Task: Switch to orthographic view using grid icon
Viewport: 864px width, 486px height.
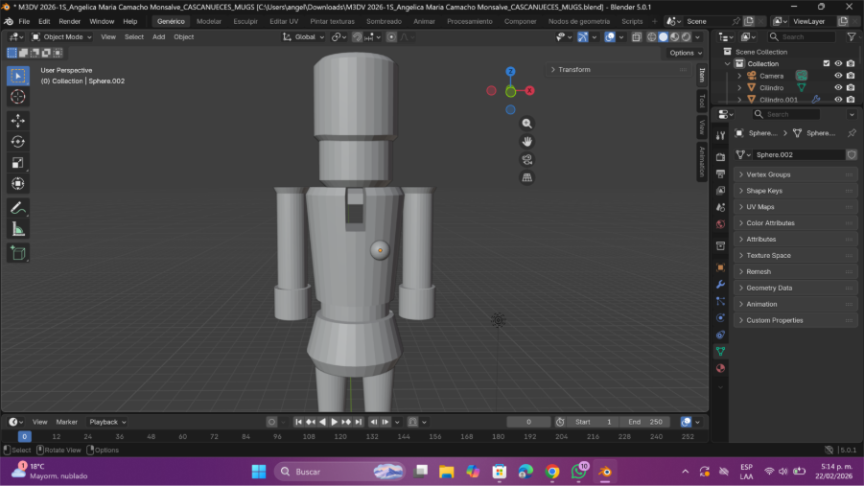Action: click(x=527, y=177)
